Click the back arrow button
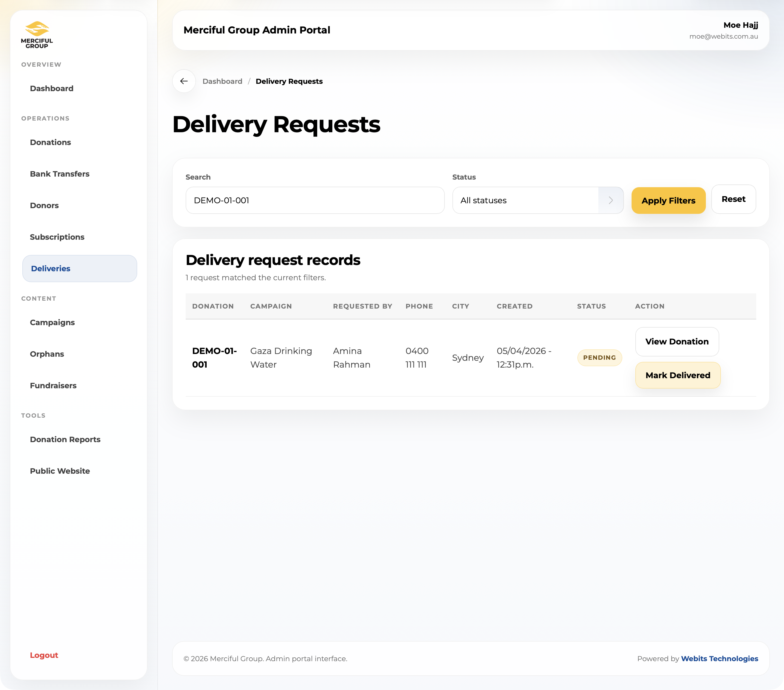Viewport: 784px width, 690px height. click(184, 81)
